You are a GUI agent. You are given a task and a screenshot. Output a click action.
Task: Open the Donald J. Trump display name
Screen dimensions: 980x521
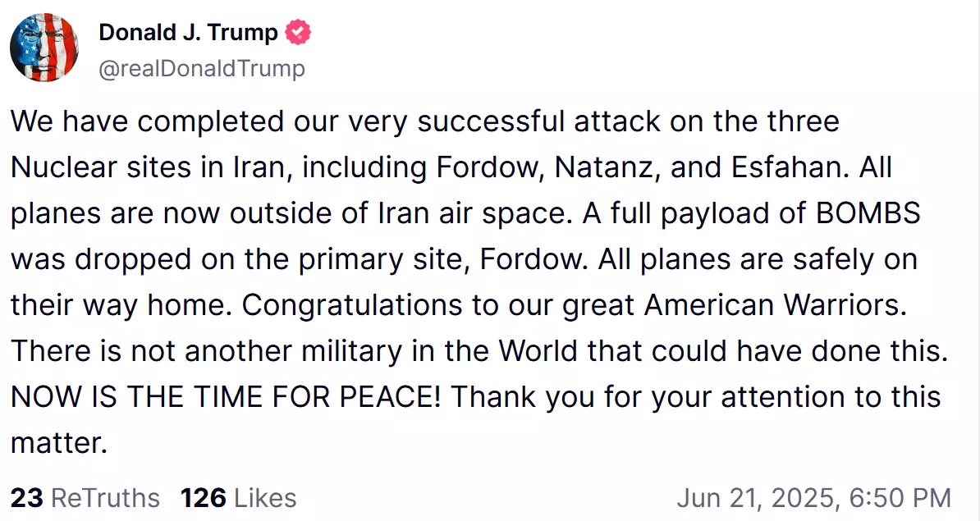[188, 33]
